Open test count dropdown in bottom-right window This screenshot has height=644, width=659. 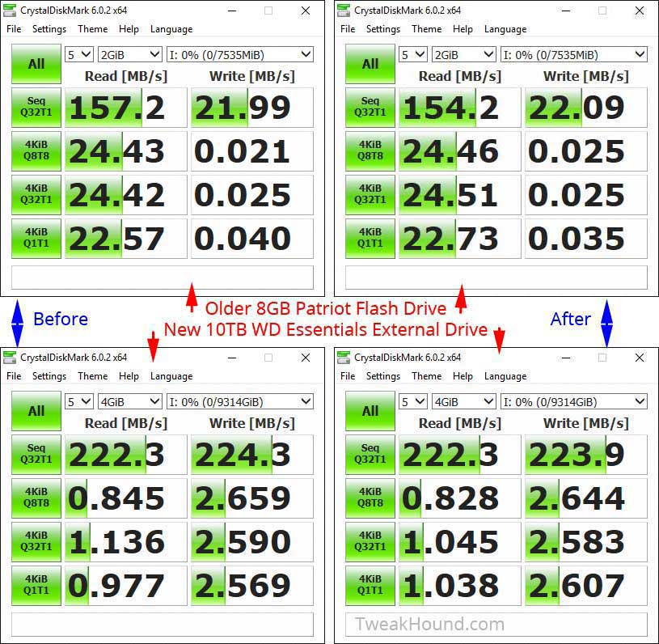(412, 402)
